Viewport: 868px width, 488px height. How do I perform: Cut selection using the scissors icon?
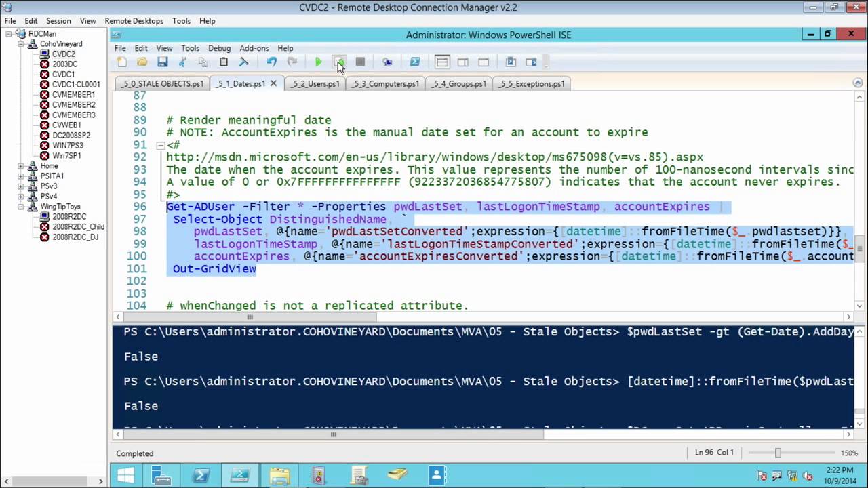pos(182,62)
